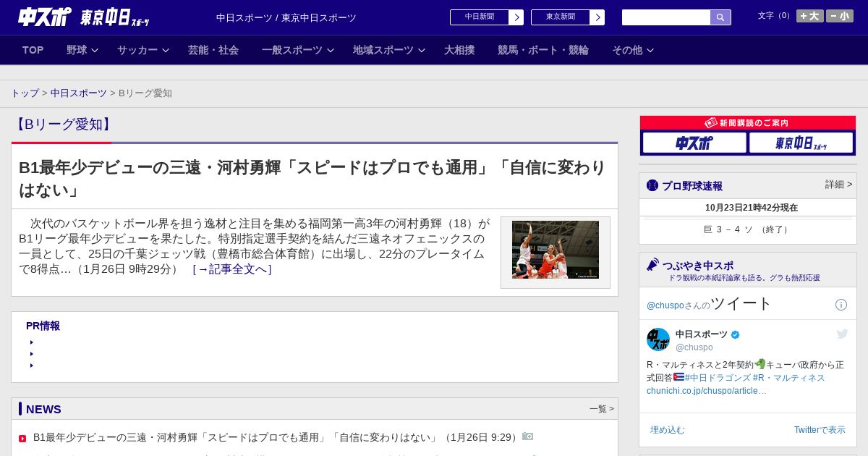Click the 東京中日スポーツ subscription banner button

click(801, 143)
